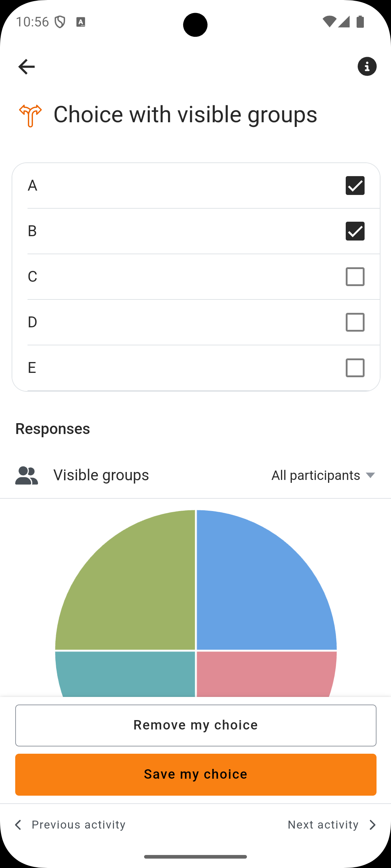Tap the back arrow icon

pyautogui.click(x=26, y=67)
